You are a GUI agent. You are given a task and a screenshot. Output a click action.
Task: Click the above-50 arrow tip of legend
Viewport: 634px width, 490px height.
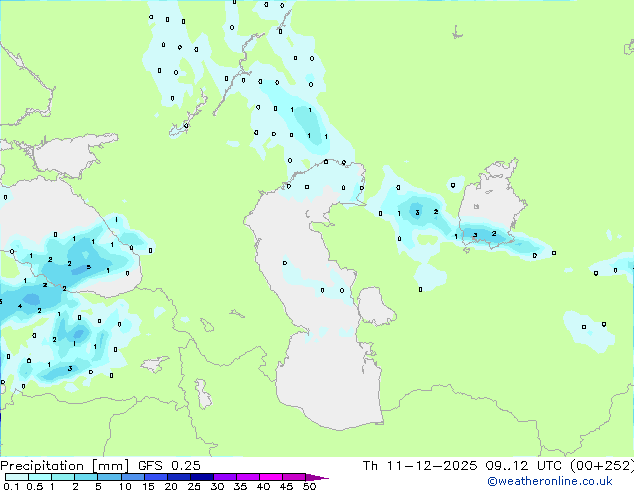click(x=317, y=477)
